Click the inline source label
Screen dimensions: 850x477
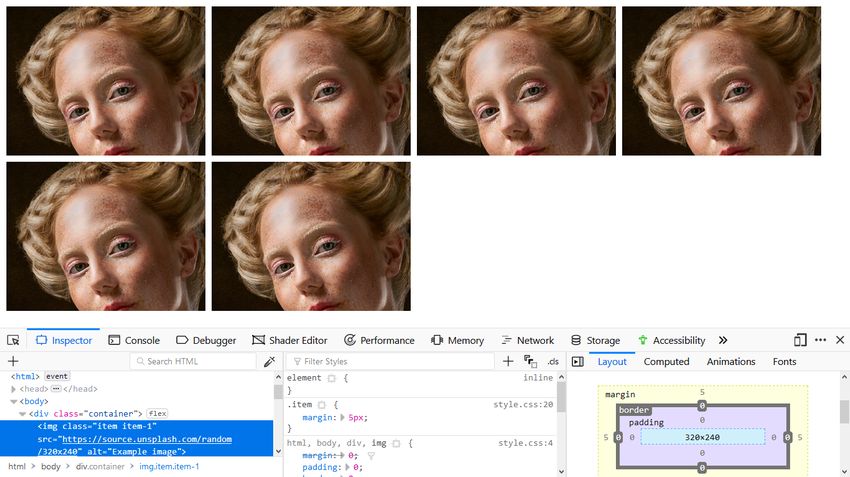(x=538, y=378)
